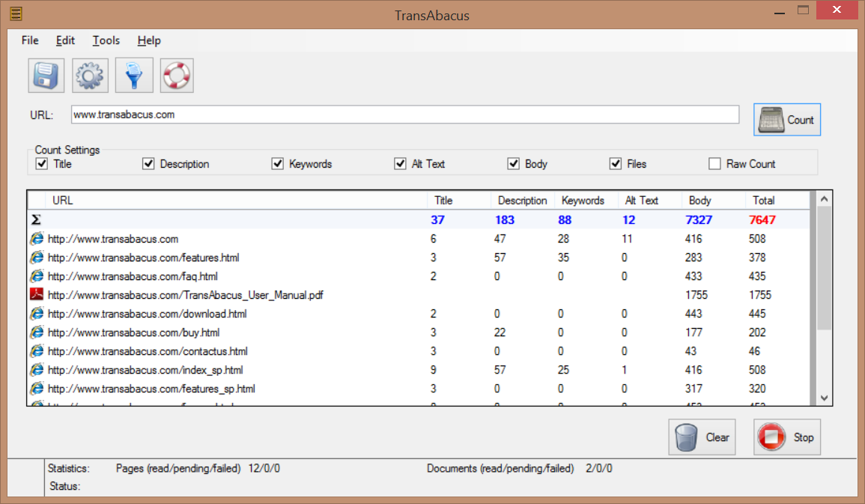Click the Keywords sum value 88
Screen dimensions: 865x504
click(x=565, y=219)
